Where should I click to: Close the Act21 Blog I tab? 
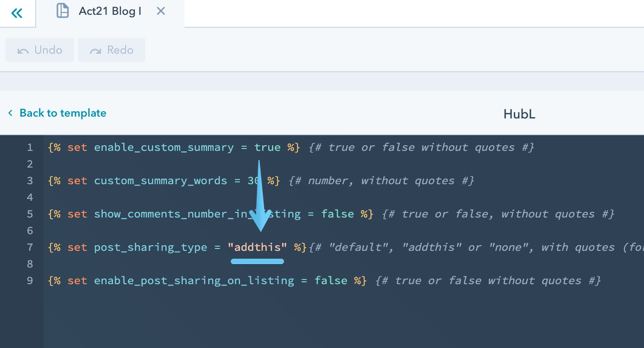(x=161, y=11)
